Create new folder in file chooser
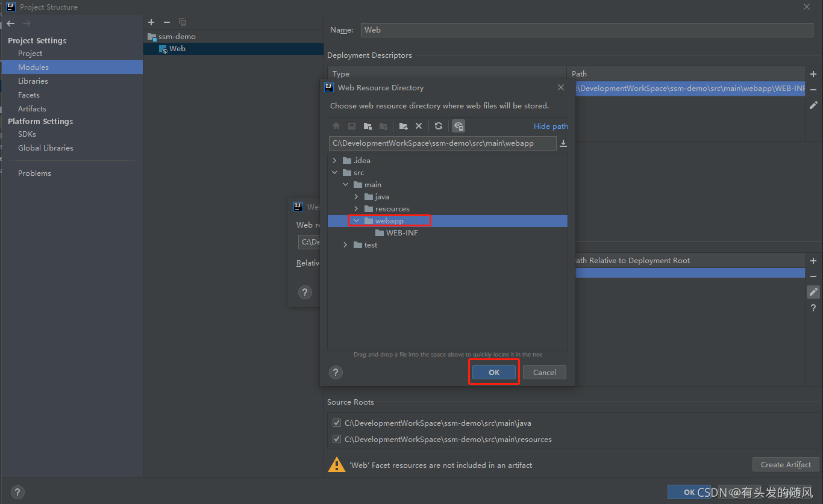Viewport: 823px width, 504px height. [403, 126]
